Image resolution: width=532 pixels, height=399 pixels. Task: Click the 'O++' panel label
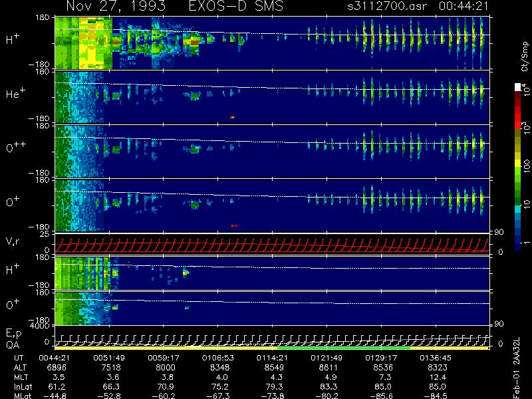[15, 146]
